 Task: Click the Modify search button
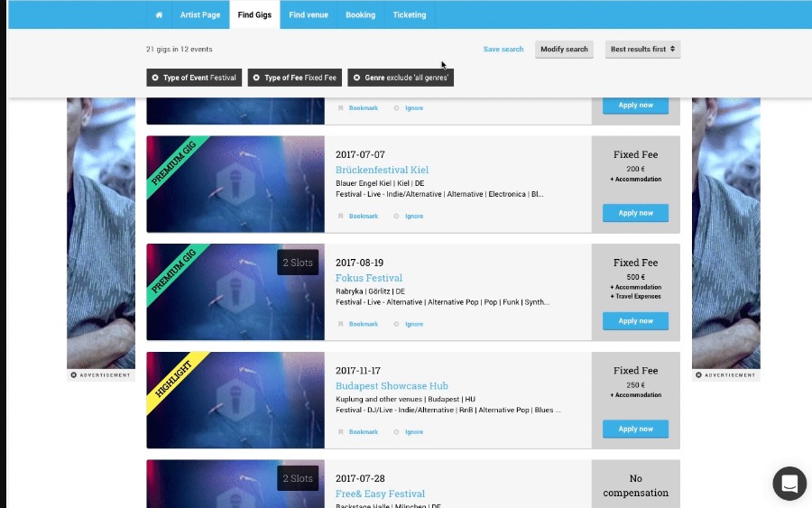(564, 50)
